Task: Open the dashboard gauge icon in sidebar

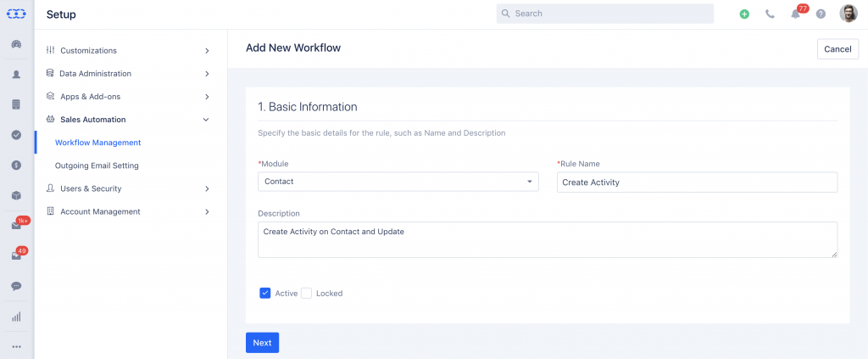Action: coord(17,44)
